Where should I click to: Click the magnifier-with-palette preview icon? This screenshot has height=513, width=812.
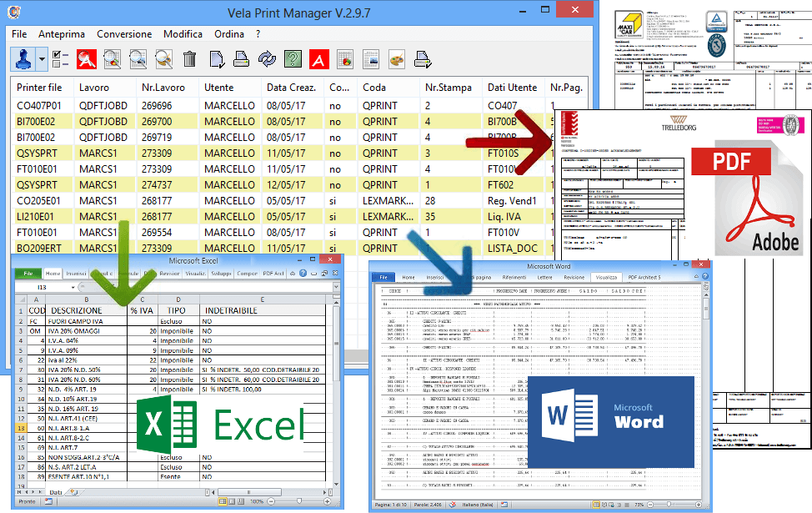click(x=163, y=59)
